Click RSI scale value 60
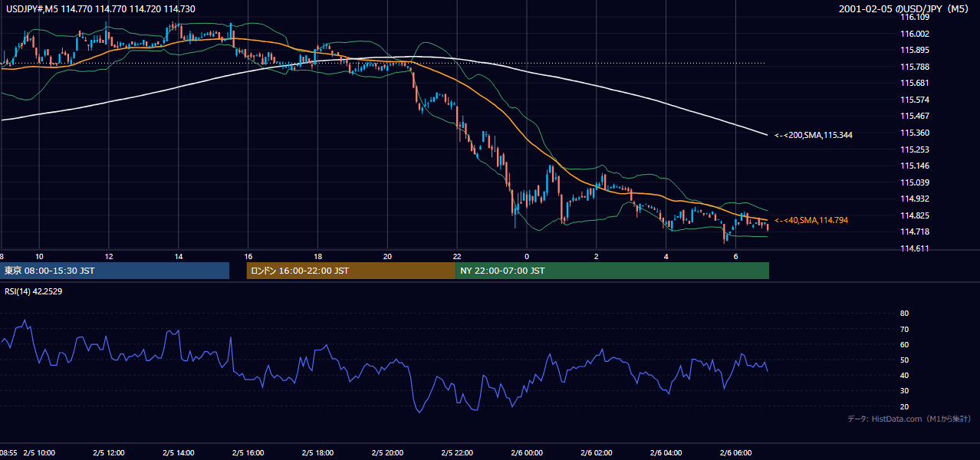 (904, 344)
